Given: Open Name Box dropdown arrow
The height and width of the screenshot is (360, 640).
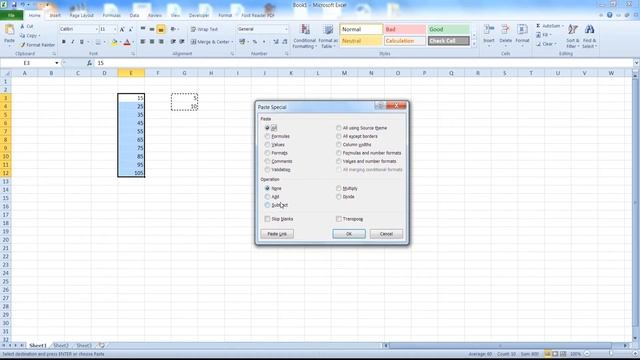Looking at the screenshot, I should [x=57, y=63].
